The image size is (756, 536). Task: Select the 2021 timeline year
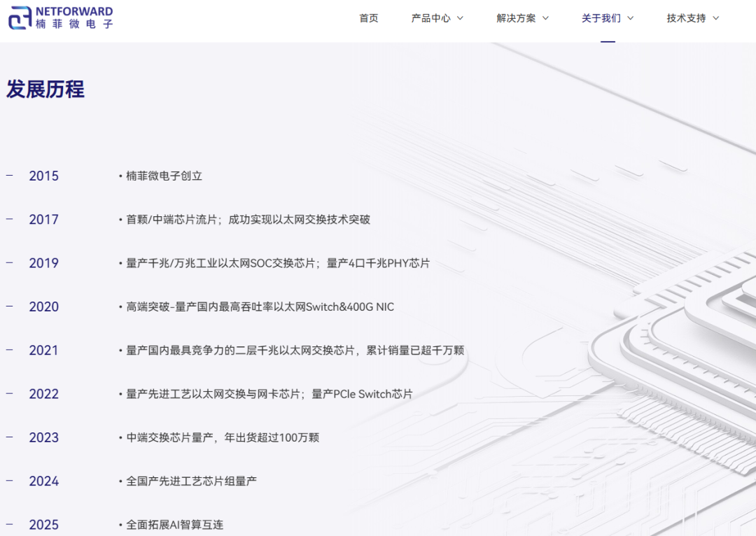(x=43, y=351)
